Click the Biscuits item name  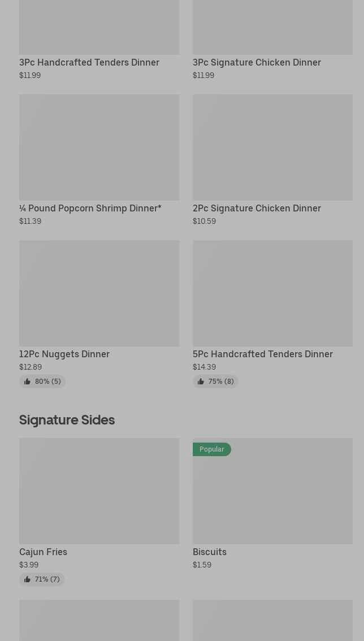(210, 552)
